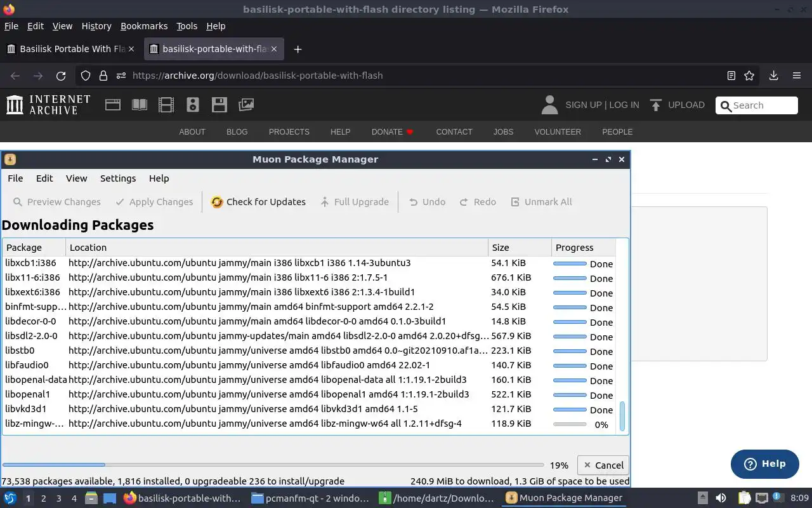Toggle Reader View icon in address bar

coord(731,76)
